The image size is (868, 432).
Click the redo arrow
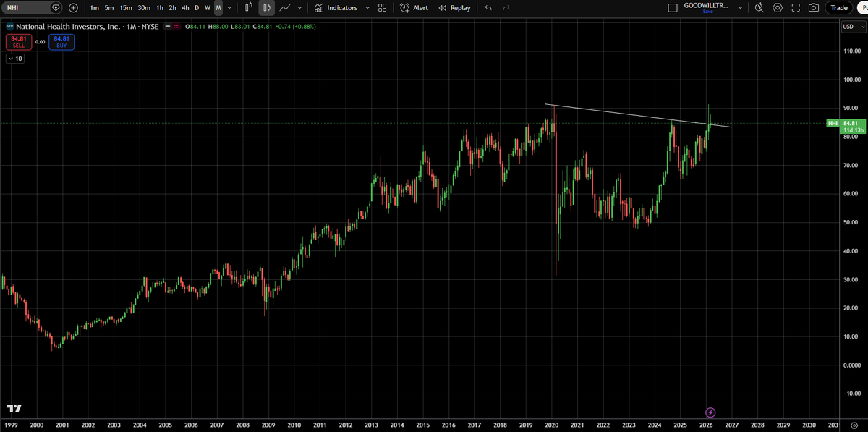pyautogui.click(x=506, y=7)
